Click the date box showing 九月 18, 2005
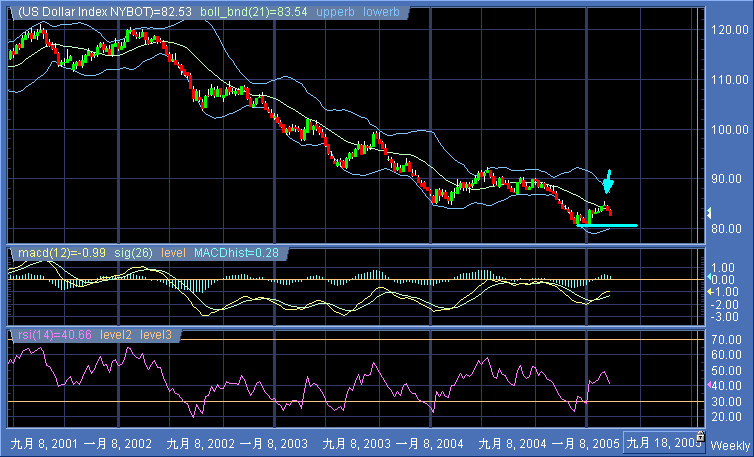 (x=660, y=442)
